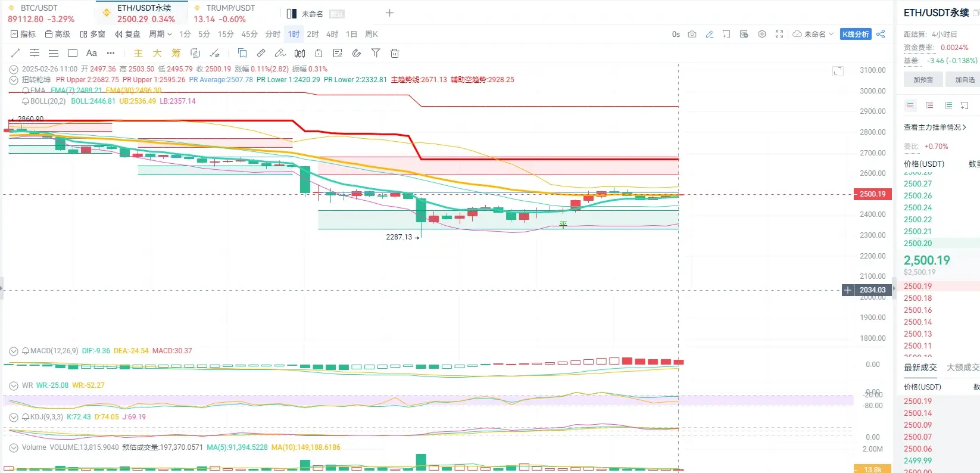Select the 15分 timeframe
The image size is (980, 473).
(226, 34)
